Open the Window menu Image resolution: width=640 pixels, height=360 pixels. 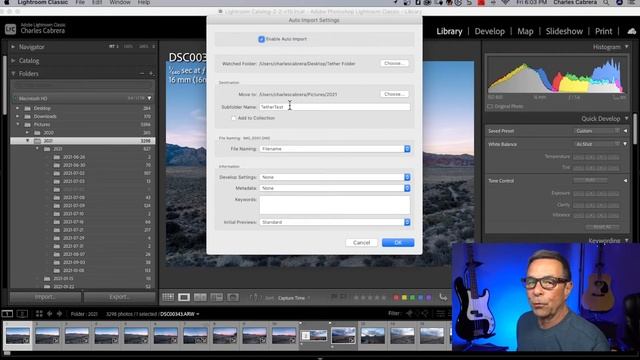[x=120, y=2]
